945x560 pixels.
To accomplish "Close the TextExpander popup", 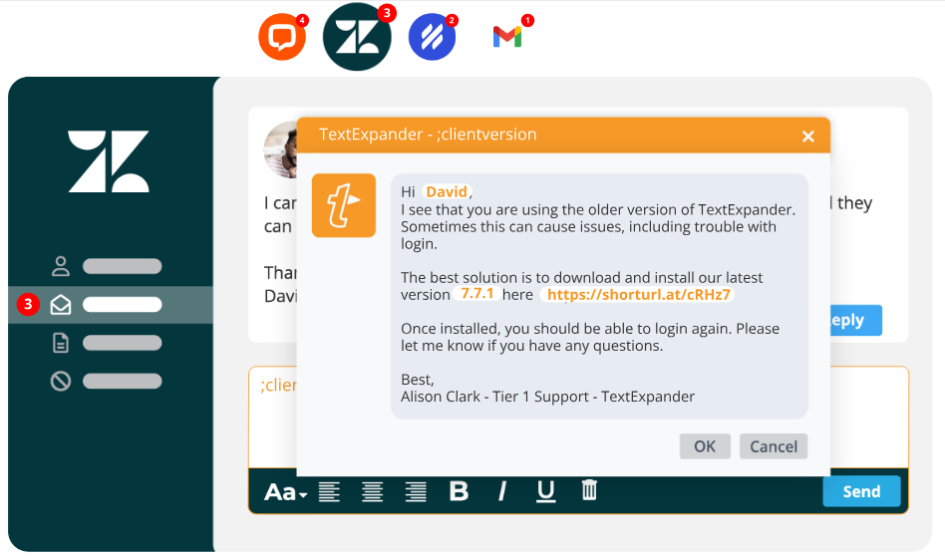I will click(808, 137).
